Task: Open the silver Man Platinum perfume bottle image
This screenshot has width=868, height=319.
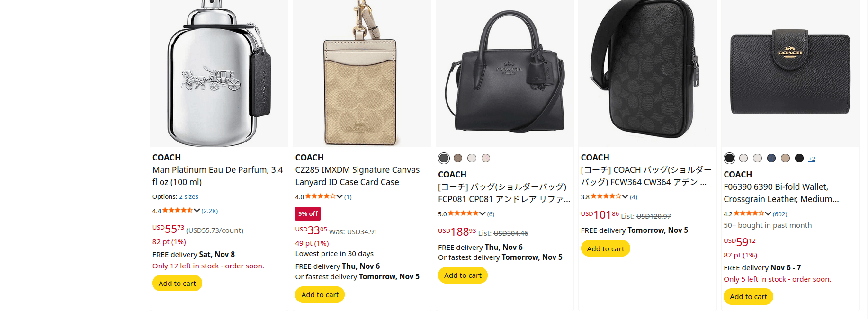Action: [219, 73]
